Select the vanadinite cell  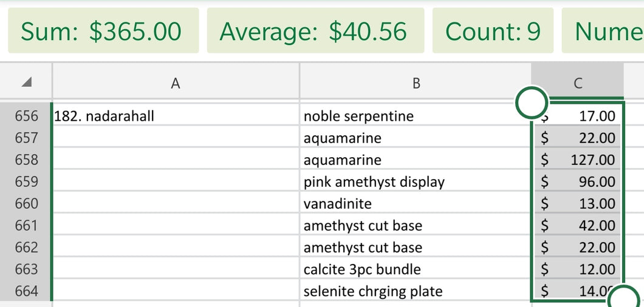tap(415, 204)
